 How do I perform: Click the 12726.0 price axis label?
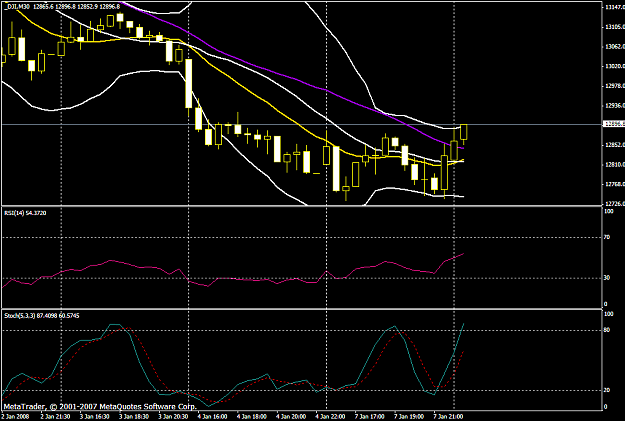(x=615, y=204)
